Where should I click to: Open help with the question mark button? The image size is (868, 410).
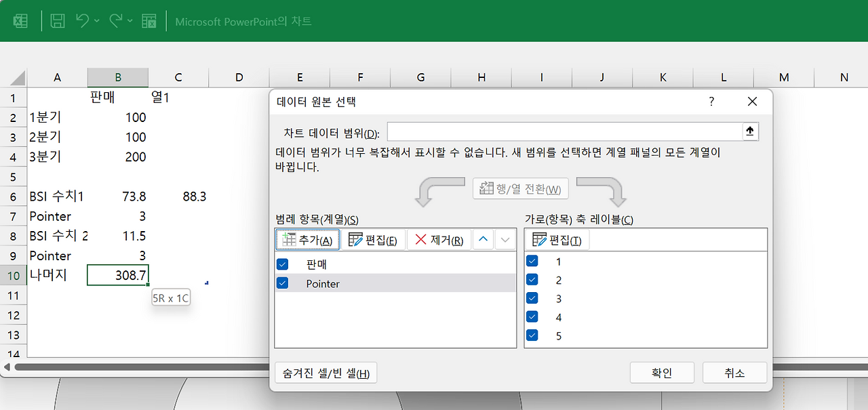tap(711, 102)
